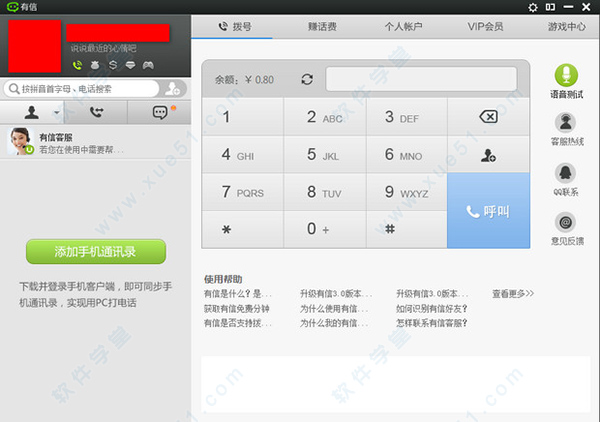Open help link 怎样联系有信客服？
600x422 pixels.
(x=432, y=323)
